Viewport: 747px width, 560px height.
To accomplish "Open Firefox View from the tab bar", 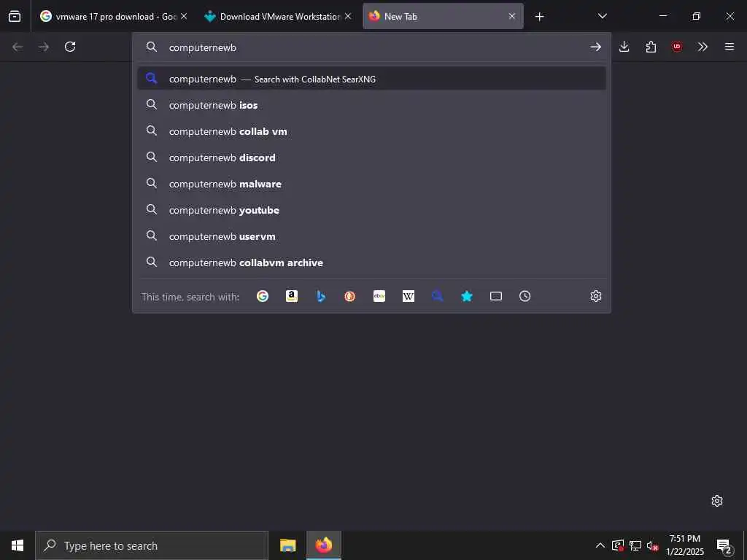I will [15, 16].
